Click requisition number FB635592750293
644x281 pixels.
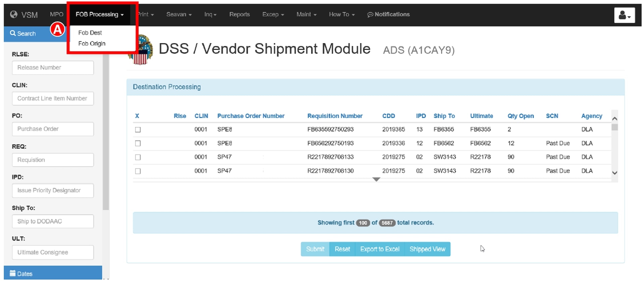(330, 129)
